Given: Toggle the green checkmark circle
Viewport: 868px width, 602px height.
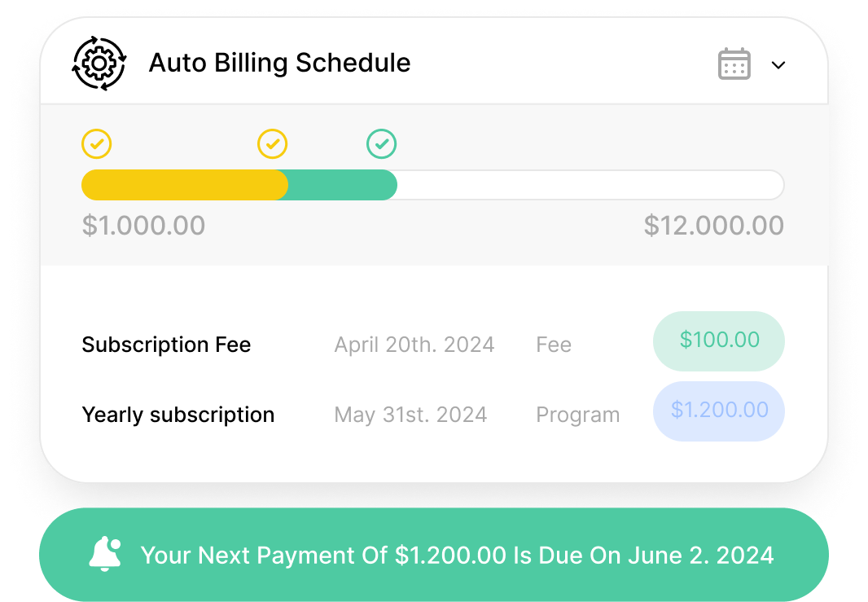Looking at the screenshot, I should point(381,145).
